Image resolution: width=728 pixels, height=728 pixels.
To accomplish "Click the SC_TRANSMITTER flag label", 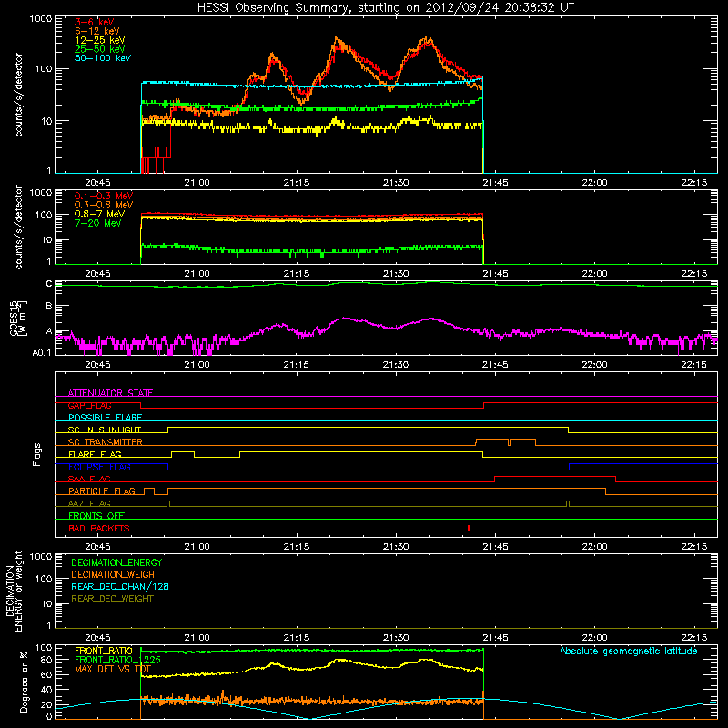I will (106, 442).
